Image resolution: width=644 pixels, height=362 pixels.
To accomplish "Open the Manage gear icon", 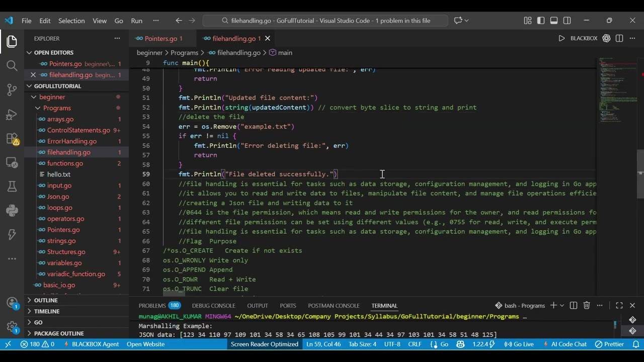I will coord(12,327).
